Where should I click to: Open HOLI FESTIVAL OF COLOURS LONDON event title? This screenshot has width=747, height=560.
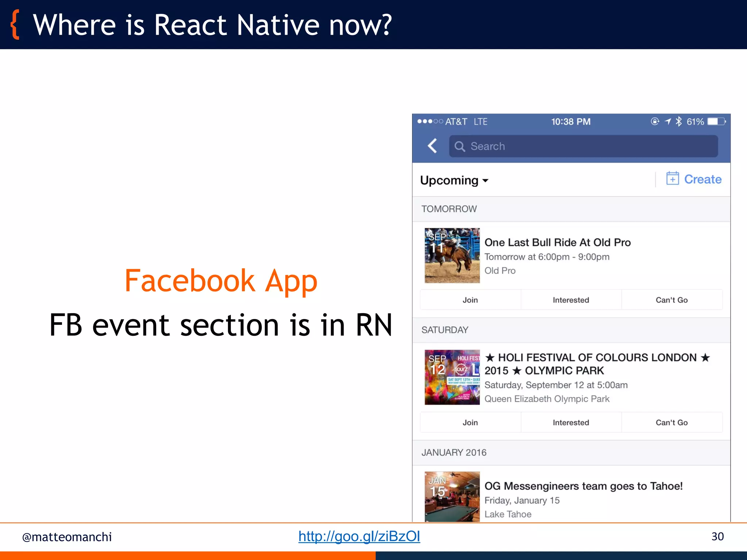pyautogui.click(x=597, y=364)
